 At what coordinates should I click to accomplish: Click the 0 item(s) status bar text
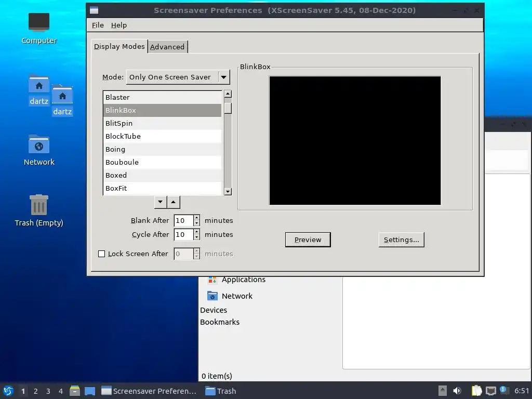[x=217, y=376]
